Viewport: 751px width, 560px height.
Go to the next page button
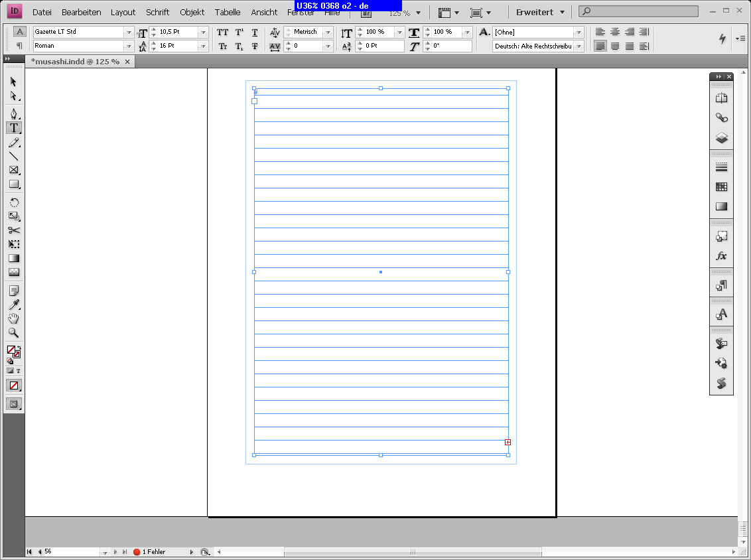point(115,552)
